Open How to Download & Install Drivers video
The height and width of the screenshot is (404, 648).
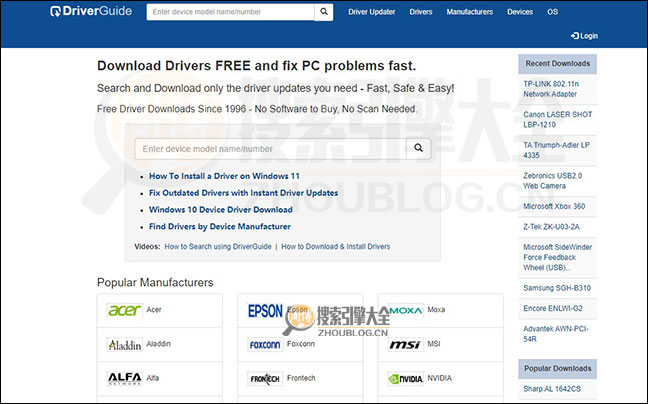[x=336, y=247]
